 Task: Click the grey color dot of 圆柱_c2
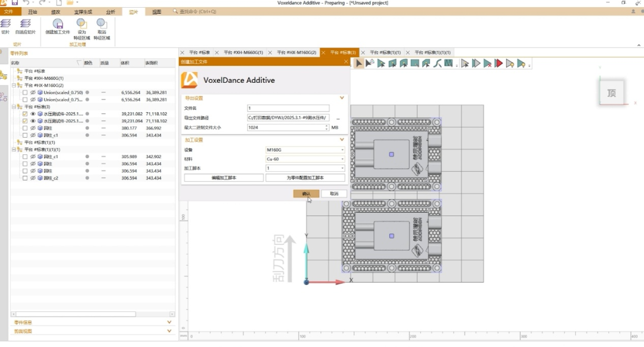point(87,178)
